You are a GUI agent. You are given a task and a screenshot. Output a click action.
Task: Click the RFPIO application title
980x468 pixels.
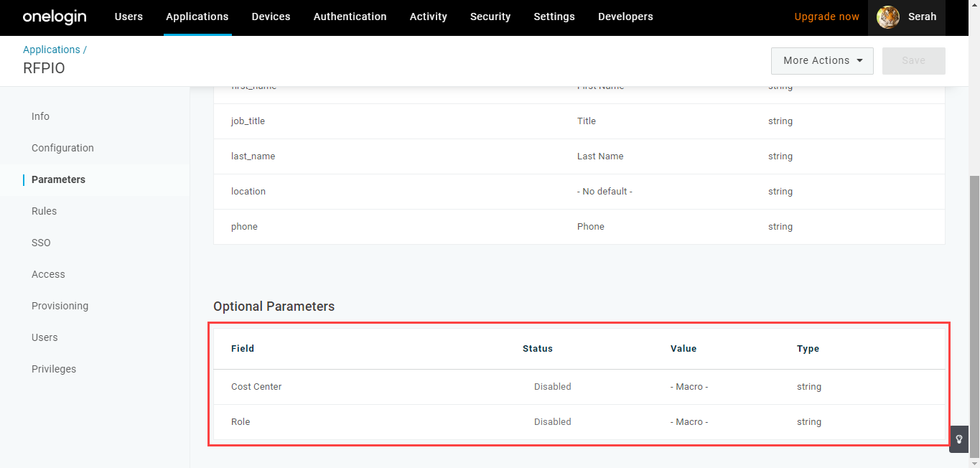coord(44,68)
